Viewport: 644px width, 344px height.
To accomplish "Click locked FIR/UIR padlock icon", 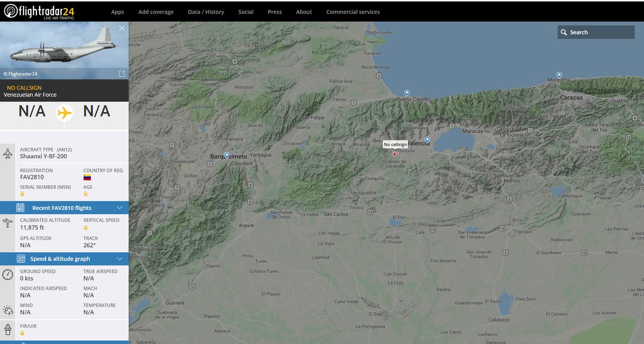I will click(x=23, y=333).
